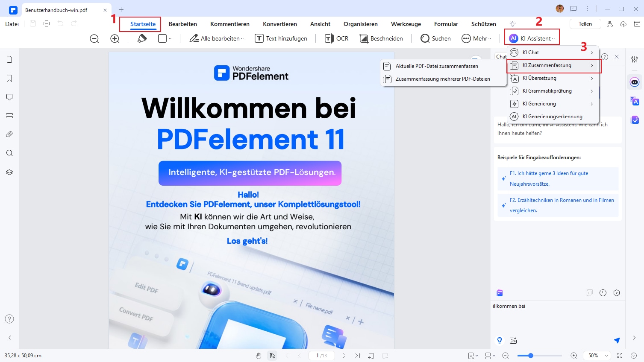Image resolution: width=644 pixels, height=362 pixels.
Task: Expand KI Übersetzung submenu
Action: pyautogui.click(x=553, y=78)
